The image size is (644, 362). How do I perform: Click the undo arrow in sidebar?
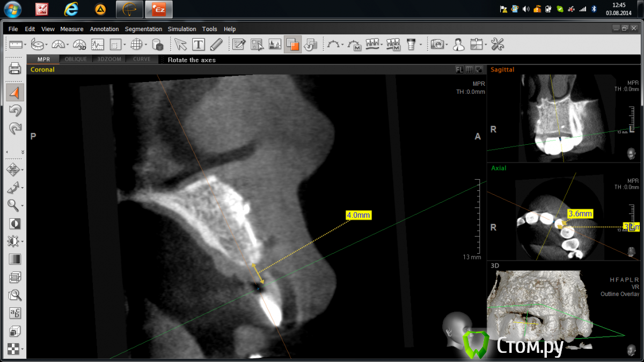pyautogui.click(x=15, y=111)
